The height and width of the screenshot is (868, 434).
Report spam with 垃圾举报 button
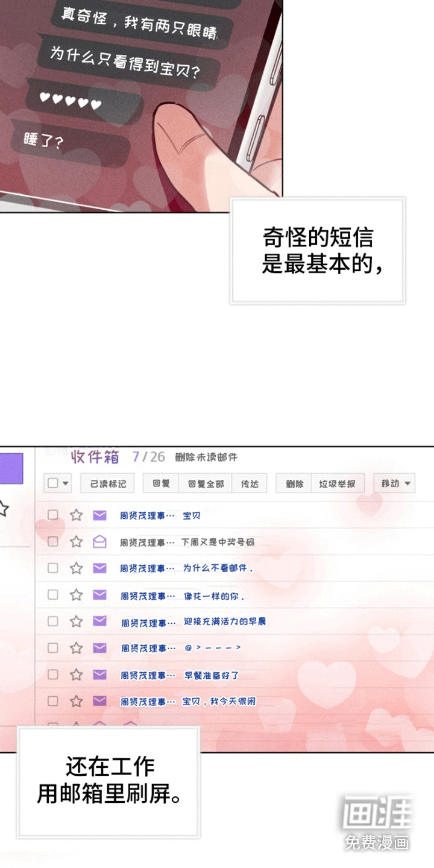(337, 483)
